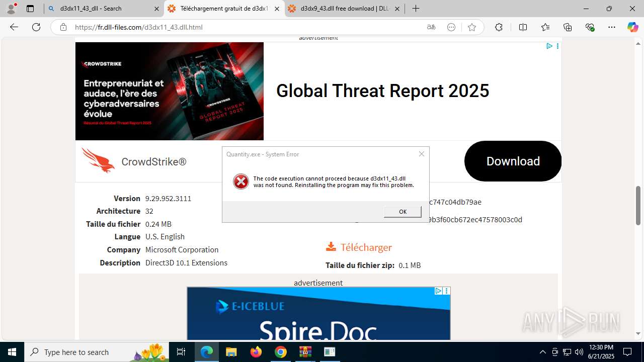Close the d3dx11_43_dll Search tab
Screen dimensions: 644x362
pos(156,9)
